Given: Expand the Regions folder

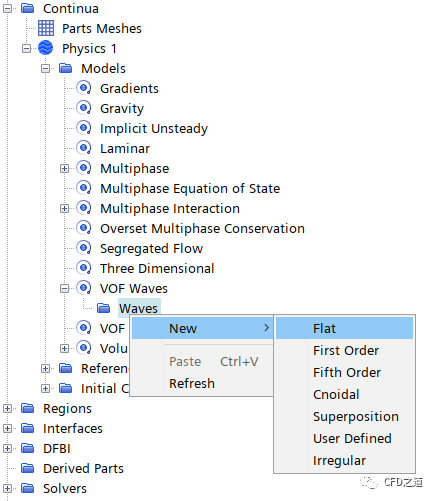Looking at the screenshot, I should 7,408.
